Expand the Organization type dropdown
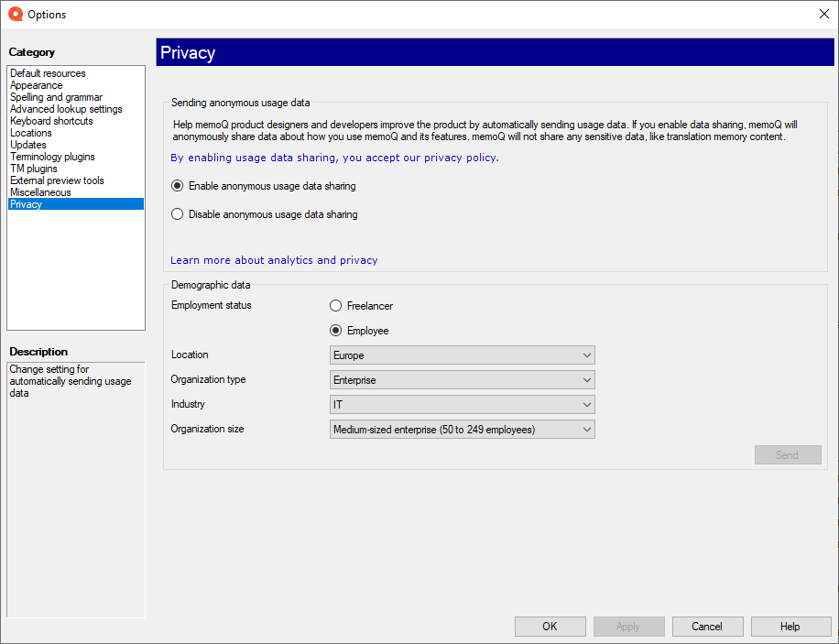Image resolution: width=839 pixels, height=644 pixels. click(x=462, y=380)
